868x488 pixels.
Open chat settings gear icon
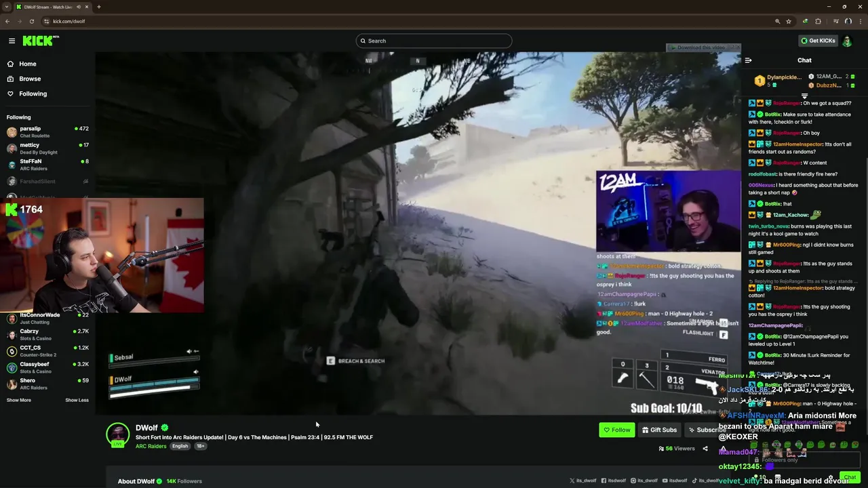830,477
